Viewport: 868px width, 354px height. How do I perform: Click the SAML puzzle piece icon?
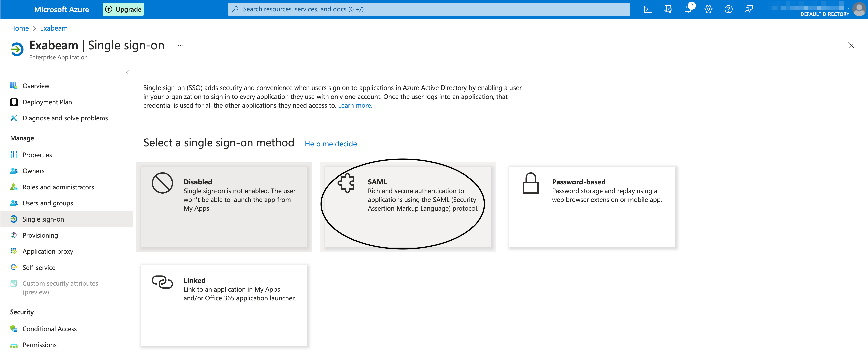(x=346, y=183)
